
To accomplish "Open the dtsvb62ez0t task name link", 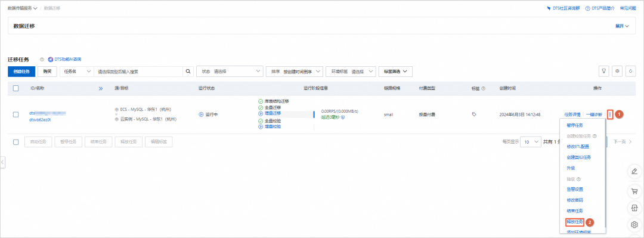I will click(40, 120).
